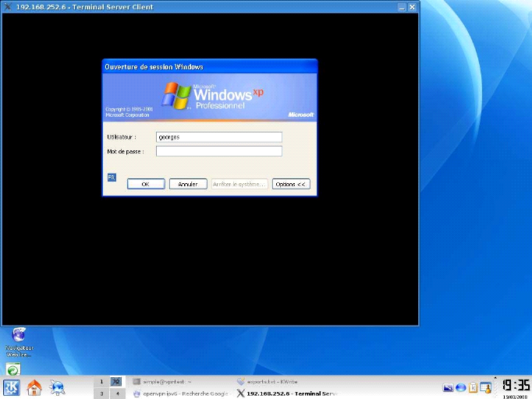Click the green arrow desktop icon
Image resolution: width=532 pixels, height=399 pixels.
13,369
